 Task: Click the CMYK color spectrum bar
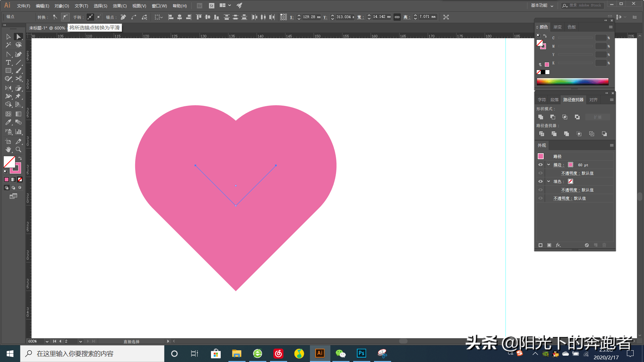click(572, 81)
